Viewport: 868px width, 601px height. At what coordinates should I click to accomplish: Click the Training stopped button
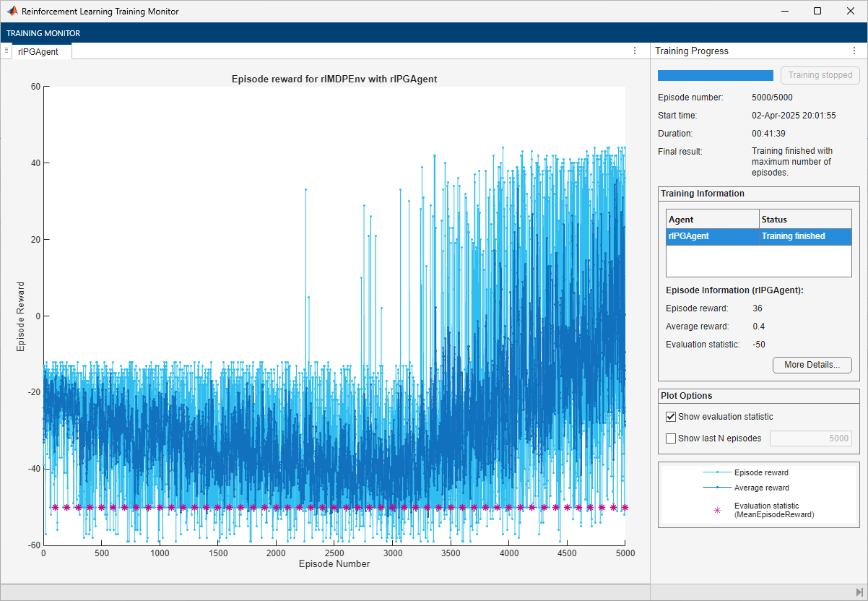(820, 75)
